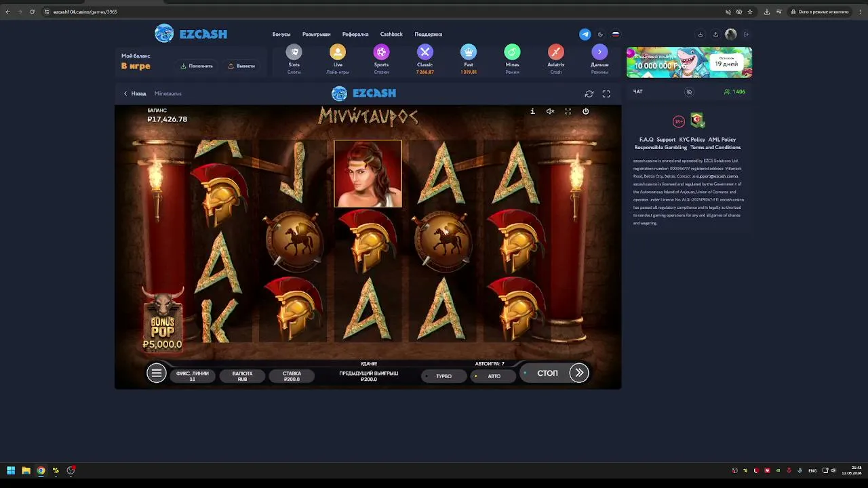Open the slot hamburger menu
This screenshot has height=488, width=868.
coord(157,373)
